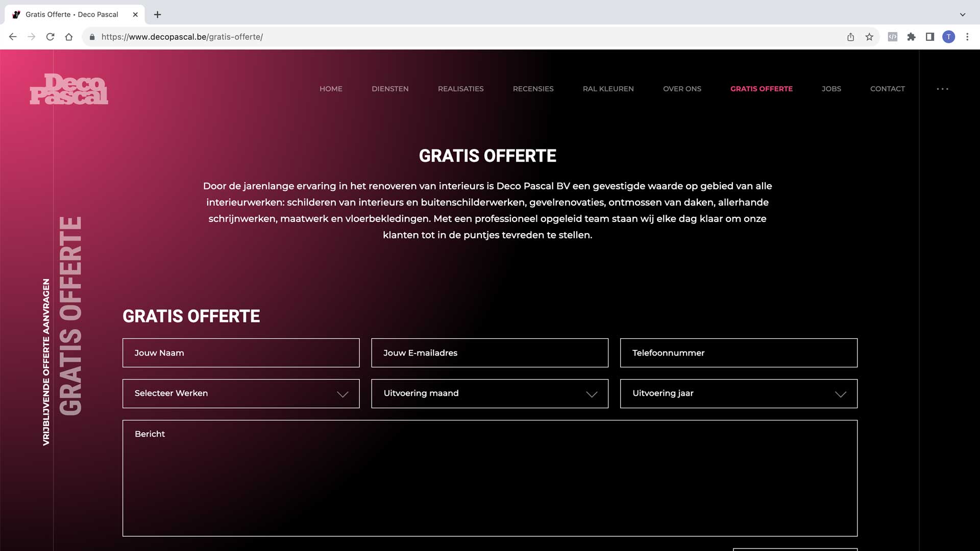
Task: Click the browser forward arrow
Action: click(32, 37)
